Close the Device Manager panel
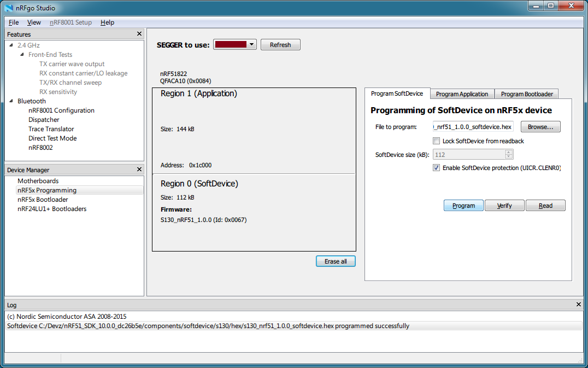This screenshot has height=368, width=588. pos(139,170)
